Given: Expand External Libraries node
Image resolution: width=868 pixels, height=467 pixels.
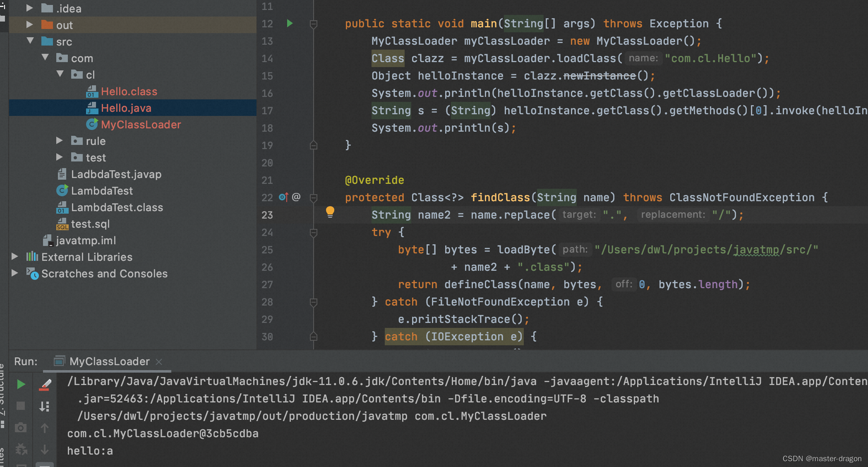Looking at the screenshot, I should coord(14,256).
